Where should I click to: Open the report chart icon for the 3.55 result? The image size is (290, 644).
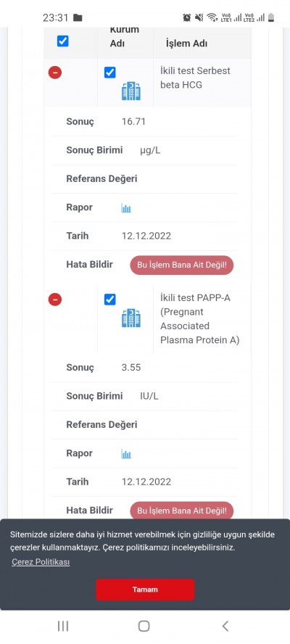click(x=126, y=454)
